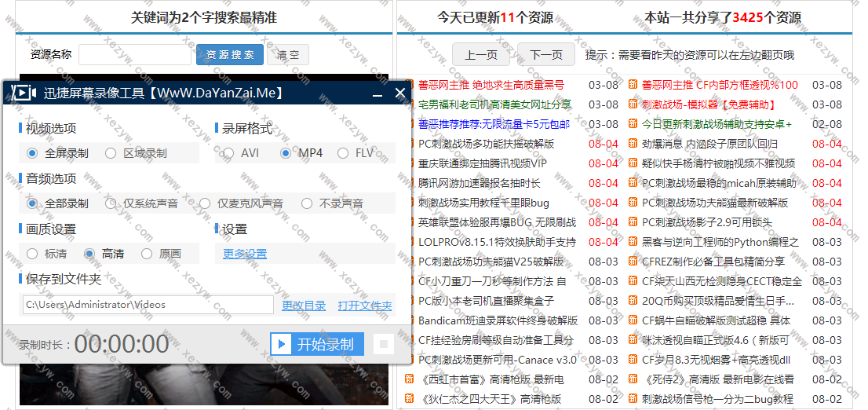The image size is (868, 410).
Task: Close the screen recorder tool window
Action: point(399,93)
